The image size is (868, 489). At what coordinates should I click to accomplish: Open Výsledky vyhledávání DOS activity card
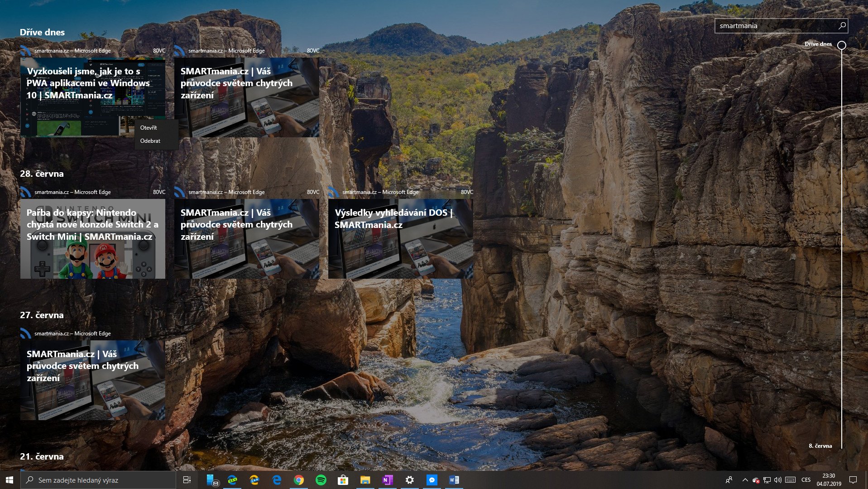coord(401,238)
